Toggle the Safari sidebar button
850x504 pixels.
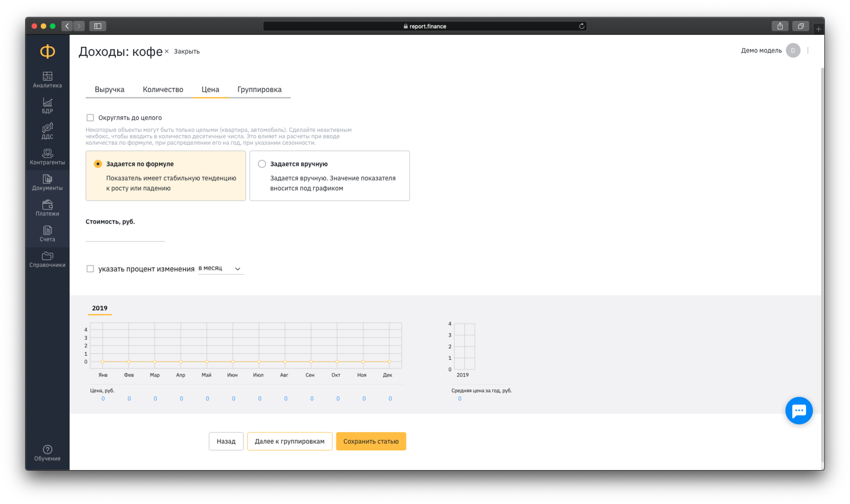[x=98, y=26]
